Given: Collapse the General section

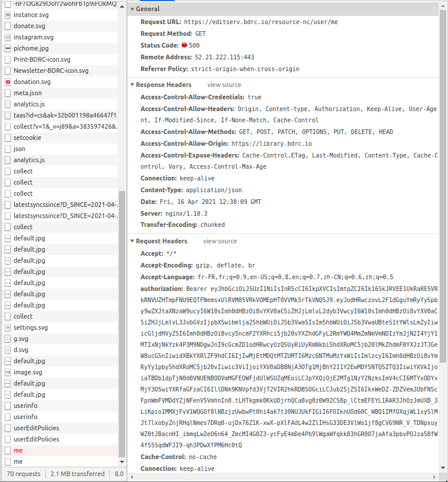Looking at the screenshot, I should point(132,9).
